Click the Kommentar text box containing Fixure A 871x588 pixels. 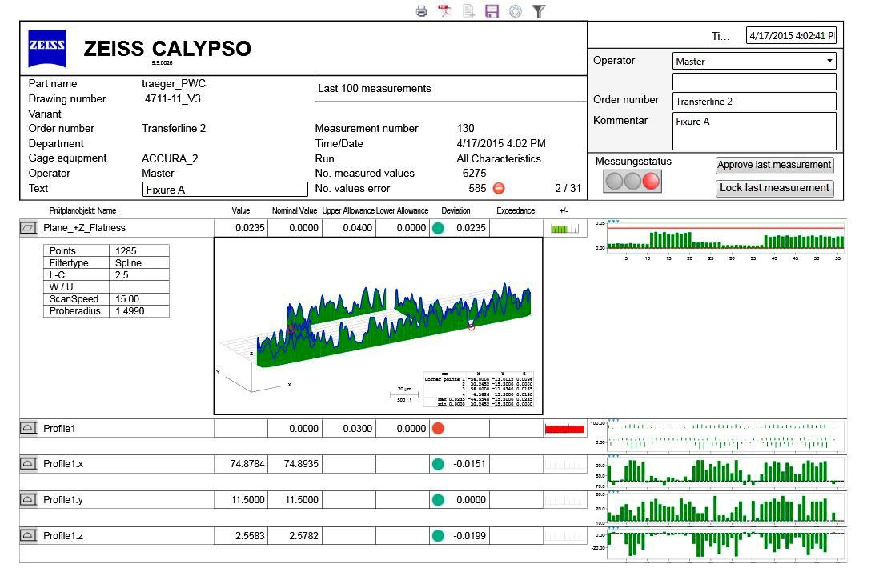coord(754,131)
